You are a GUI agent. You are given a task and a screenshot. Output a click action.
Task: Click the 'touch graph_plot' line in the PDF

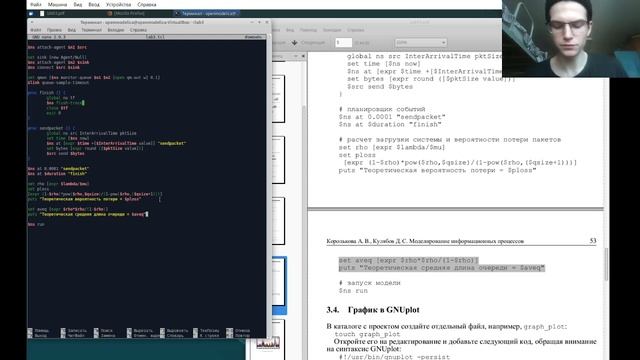coord(367,334)
